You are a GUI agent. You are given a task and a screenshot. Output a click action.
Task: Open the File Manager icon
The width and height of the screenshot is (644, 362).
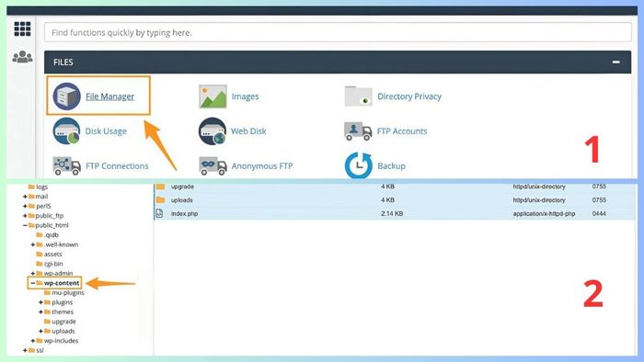pyautogui.click(x=66, y=96)
